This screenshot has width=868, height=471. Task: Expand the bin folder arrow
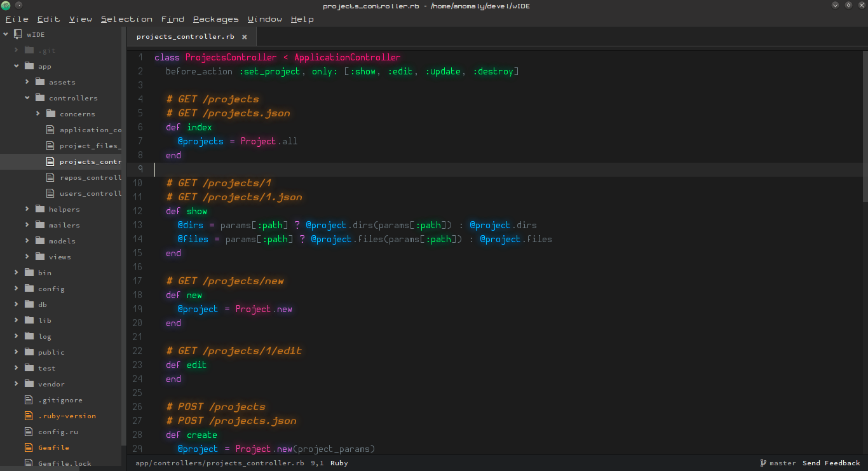point(17,273)
